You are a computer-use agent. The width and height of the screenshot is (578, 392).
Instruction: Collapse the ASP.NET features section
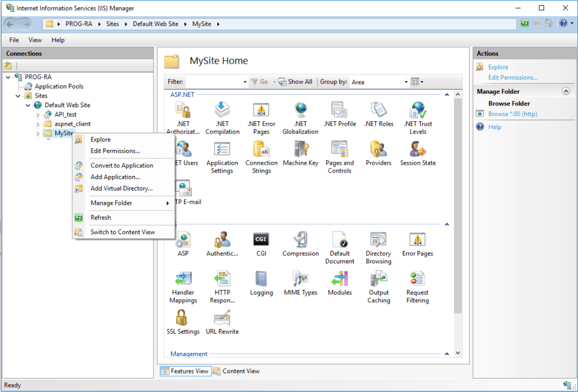(x=446, y=95)
